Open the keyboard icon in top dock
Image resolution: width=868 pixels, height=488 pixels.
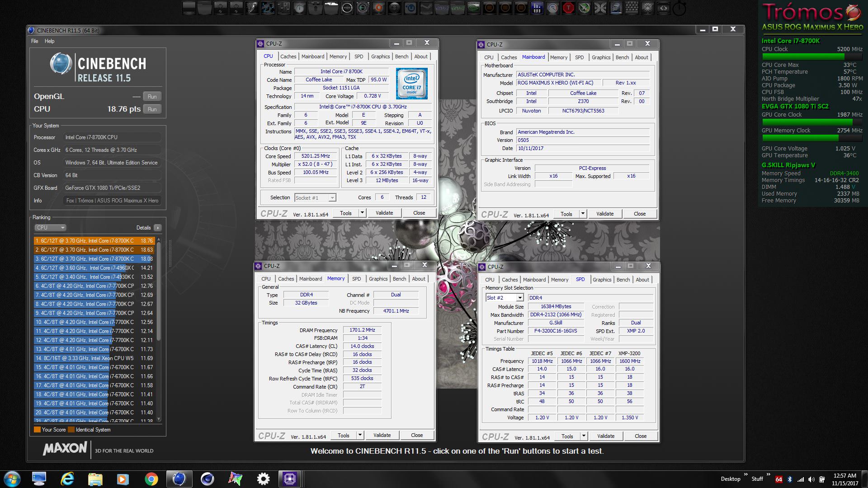631,8
